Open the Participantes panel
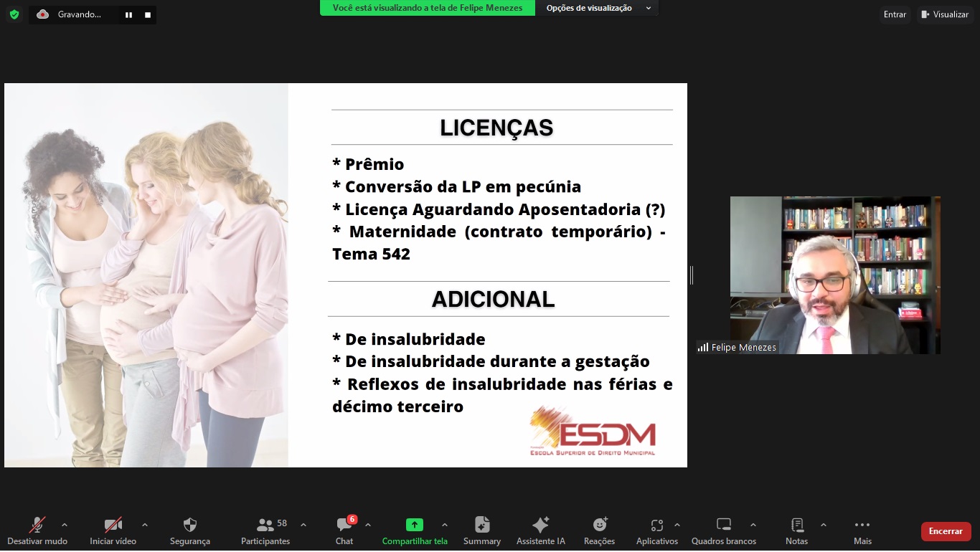The image size is (980, 552). pyautogui.click(x=265, y=531)
